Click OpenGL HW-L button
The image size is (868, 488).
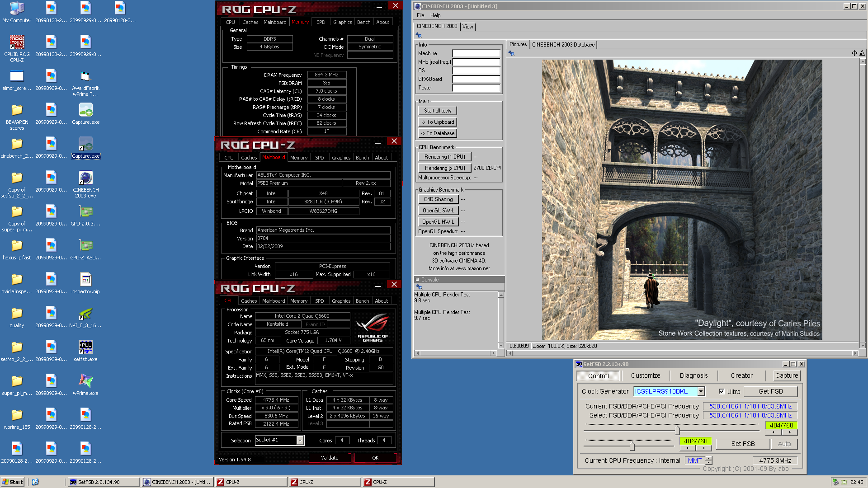click(x=439, y=222)
